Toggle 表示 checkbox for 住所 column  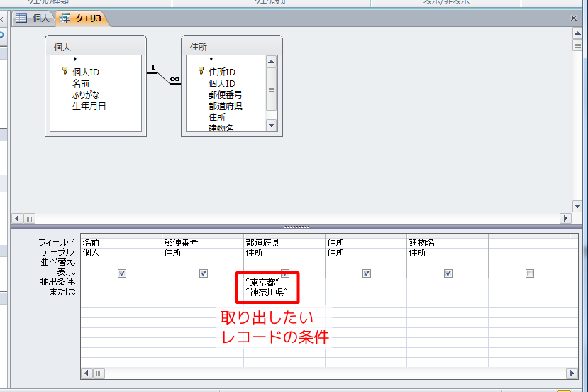[367, 273]
